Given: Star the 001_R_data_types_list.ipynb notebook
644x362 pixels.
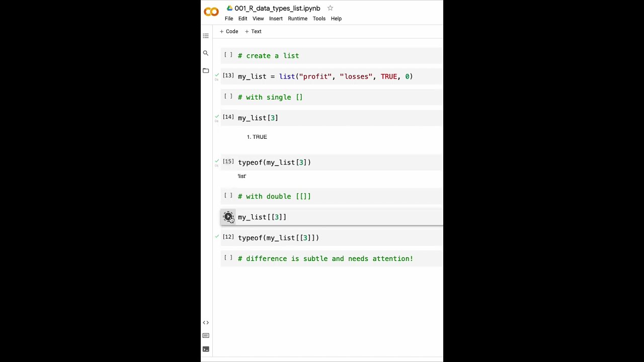Looking at the screenshot, I should [330, 8].
